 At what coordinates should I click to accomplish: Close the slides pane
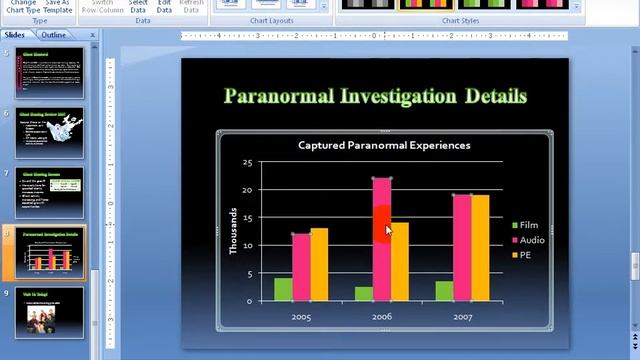click(x=93, y=35)
